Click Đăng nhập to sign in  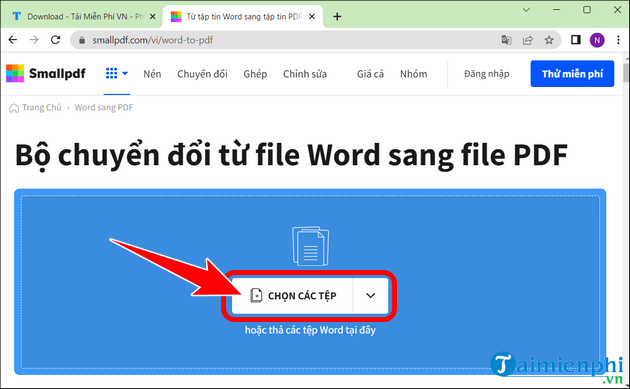coord(487,74)
